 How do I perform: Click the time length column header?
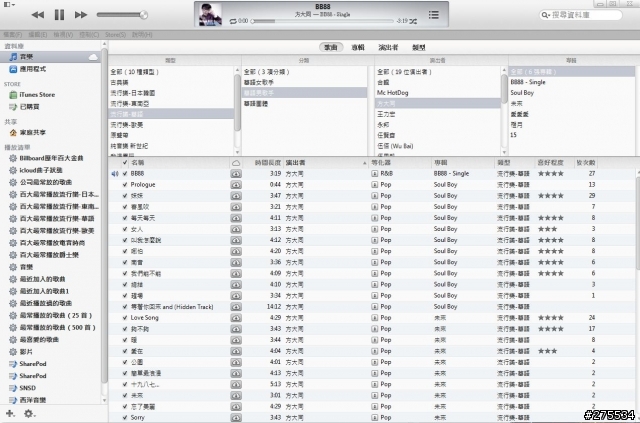[262, 163]
